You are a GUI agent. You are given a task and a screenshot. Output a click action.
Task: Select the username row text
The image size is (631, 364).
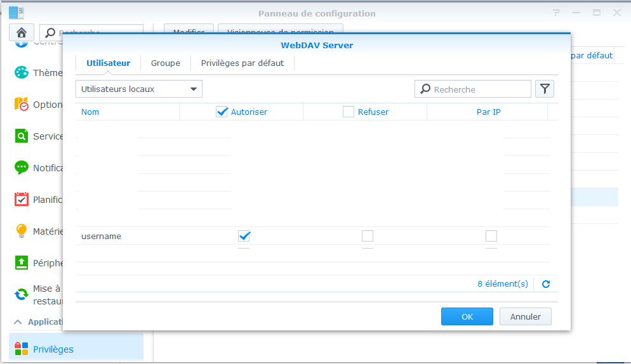(x=101, y=236)
